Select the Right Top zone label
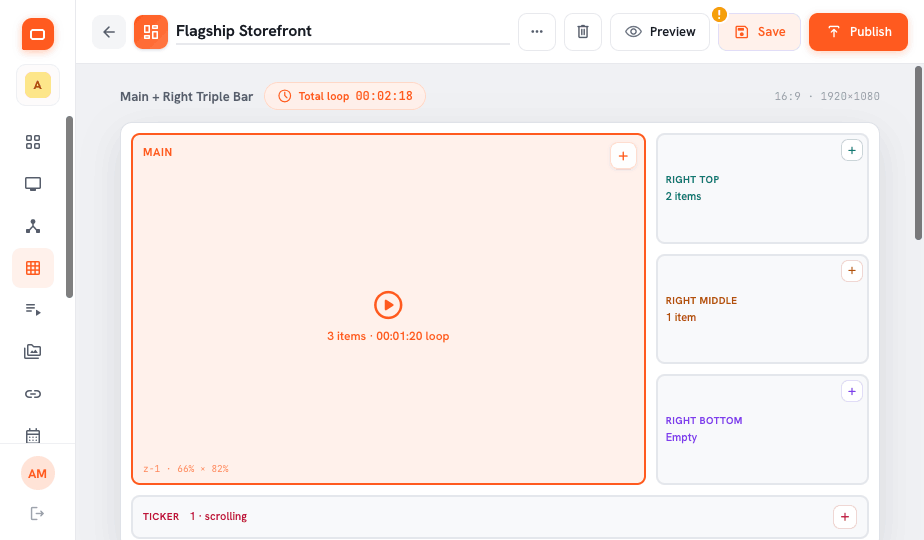Viewport: 924px width, 540px height. click(x=692, y=180)
